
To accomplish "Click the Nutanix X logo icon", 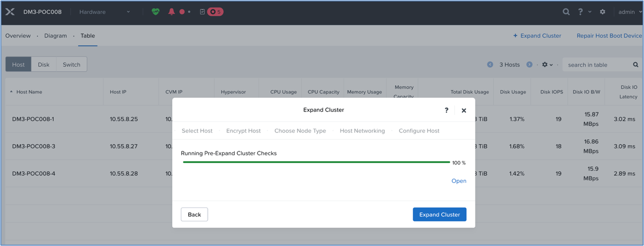I will 10,12.
